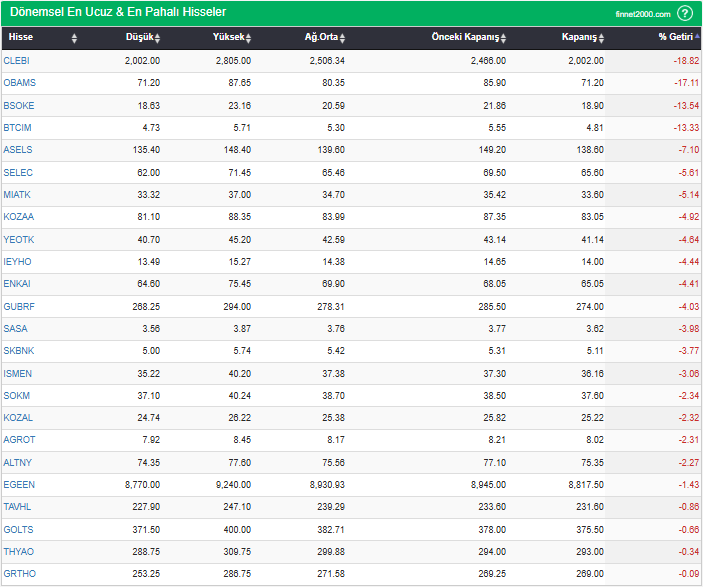Open GUBRF stock link
The width and height of the screenshot is (703, 587).
click(x=19, y=307)
